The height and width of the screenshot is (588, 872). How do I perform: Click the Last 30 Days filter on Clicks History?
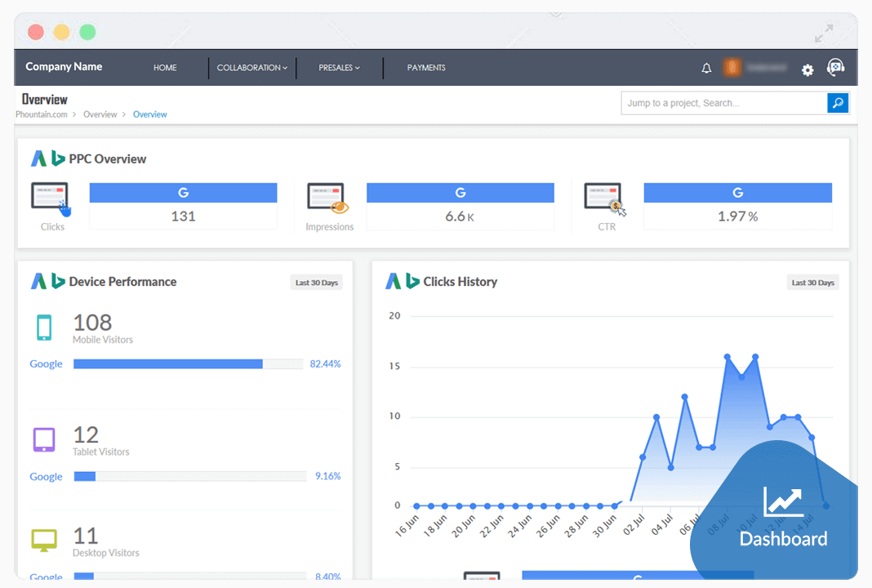click(812, 282)
